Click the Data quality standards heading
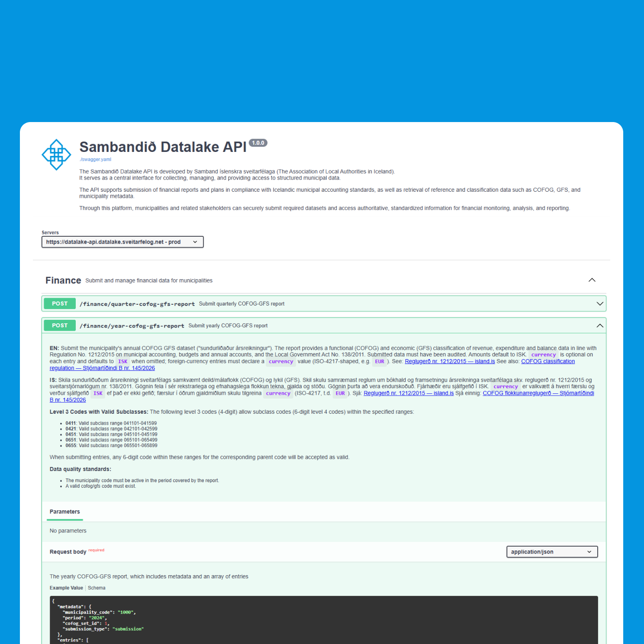This screenshot has width=644, height=644. 80,469
